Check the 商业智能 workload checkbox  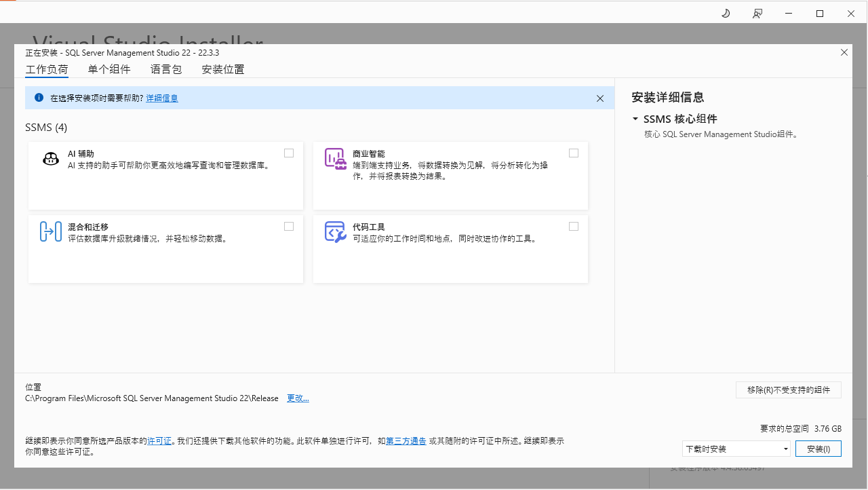click(x=574, y=153)
